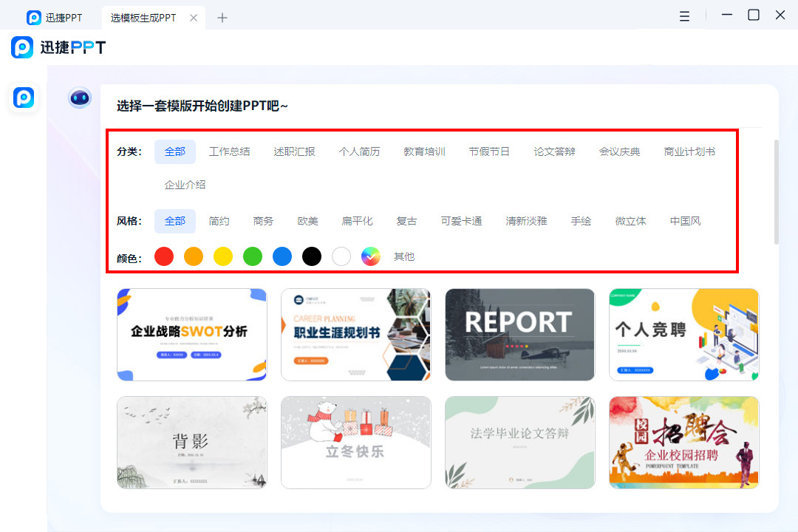Choose the 微立体 style
The image size is (798, 532).
pos(630,221)
